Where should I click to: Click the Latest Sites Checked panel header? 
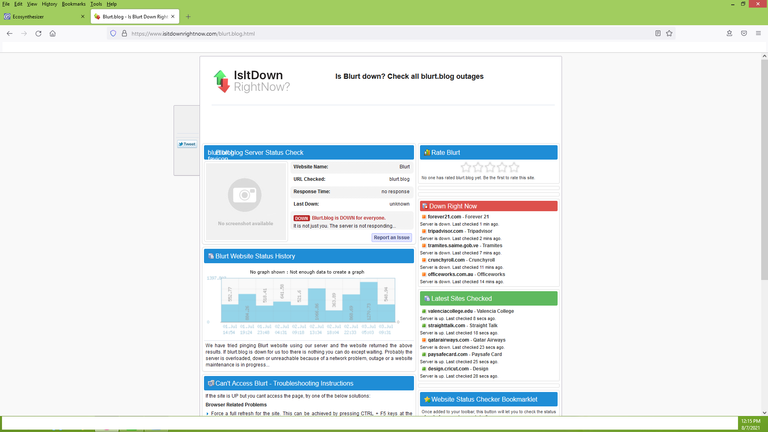(x=488, y=298)
